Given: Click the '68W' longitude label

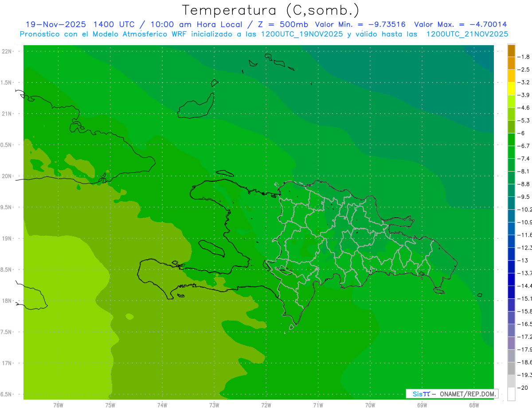Looking at the screenshot, I should click(x=473, y=405).
